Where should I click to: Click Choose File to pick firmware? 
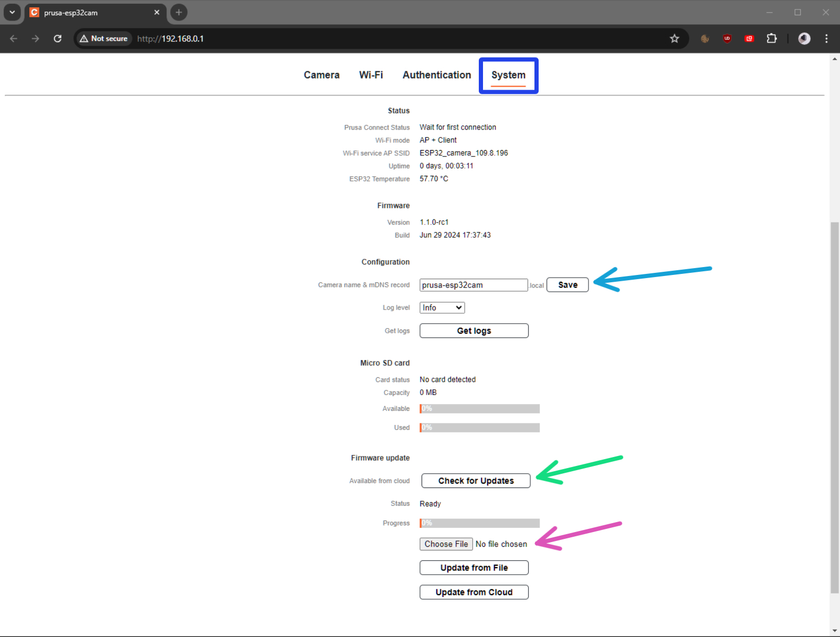pos(446,544)
